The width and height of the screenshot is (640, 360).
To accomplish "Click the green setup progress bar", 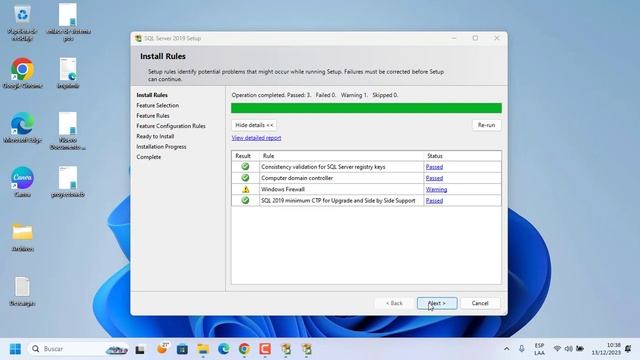I will coord(366,108).
